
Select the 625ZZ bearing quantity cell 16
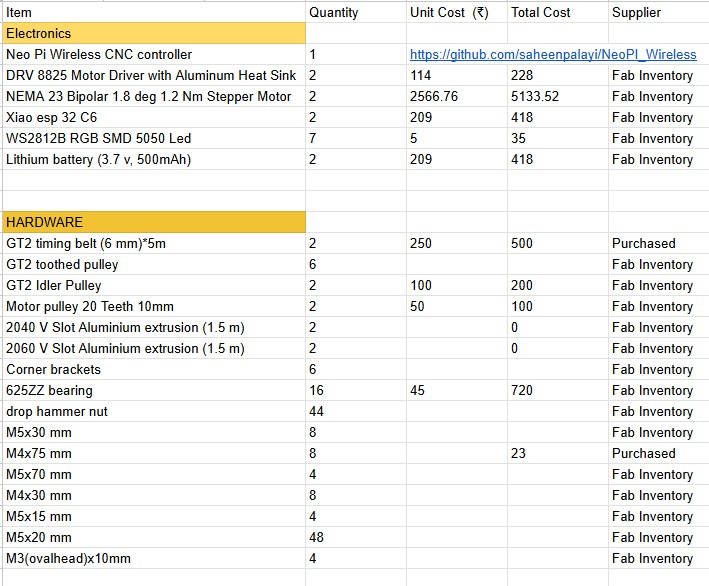[356, 390]
